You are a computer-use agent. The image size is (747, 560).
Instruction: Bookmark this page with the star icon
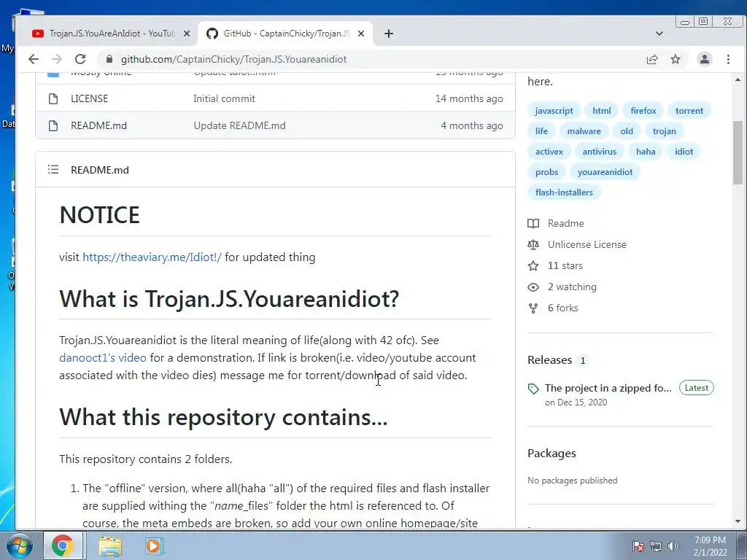point(676,59)
